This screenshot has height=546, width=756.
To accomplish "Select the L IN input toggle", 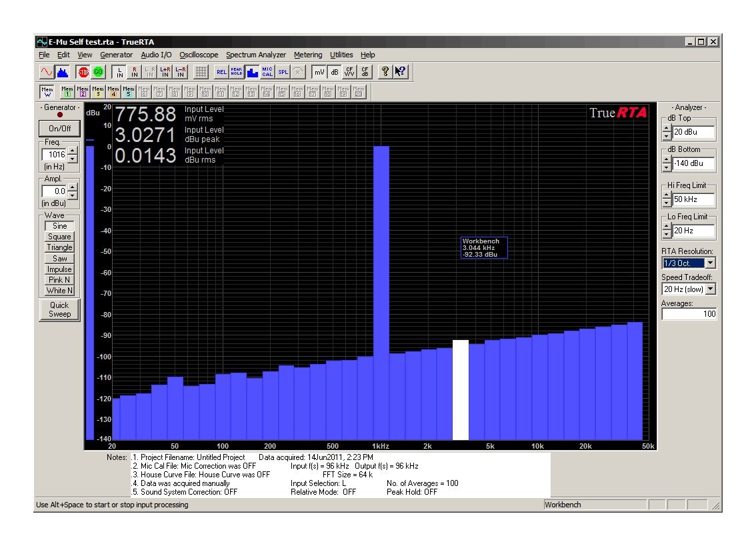I will [x=117, y=71].
